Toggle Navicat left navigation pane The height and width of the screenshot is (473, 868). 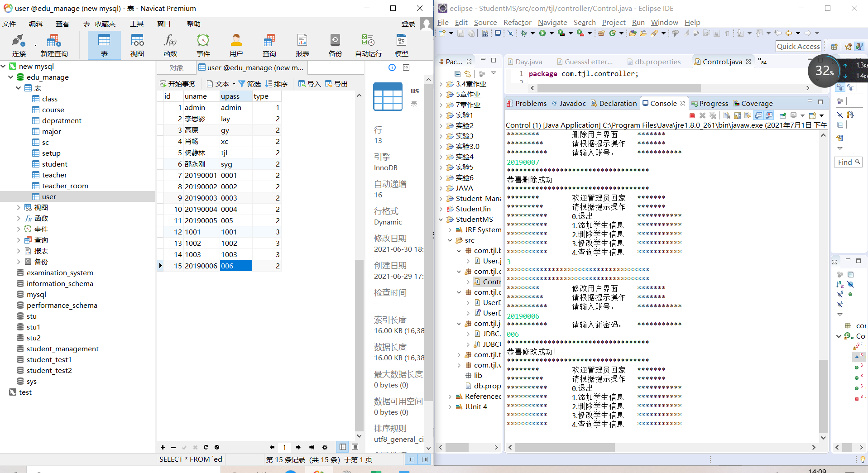click(x=411, y=459)
